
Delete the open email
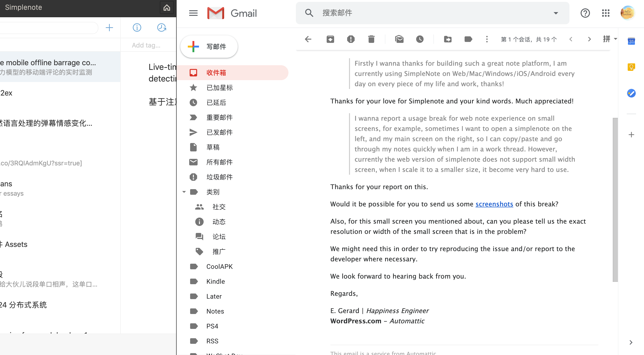371,39
